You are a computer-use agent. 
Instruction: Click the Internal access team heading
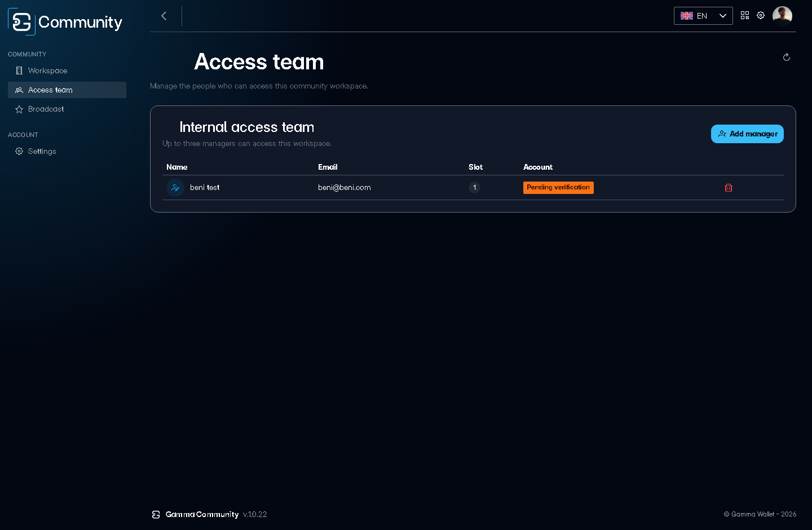(247, 127)
